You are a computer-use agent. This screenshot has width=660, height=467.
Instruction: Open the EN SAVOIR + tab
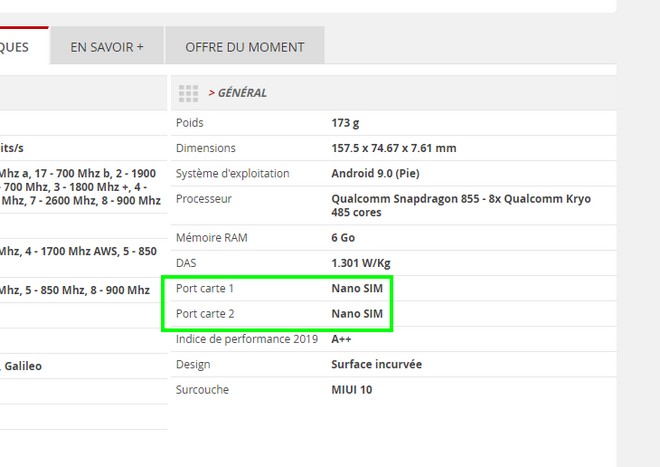point(107,47)
